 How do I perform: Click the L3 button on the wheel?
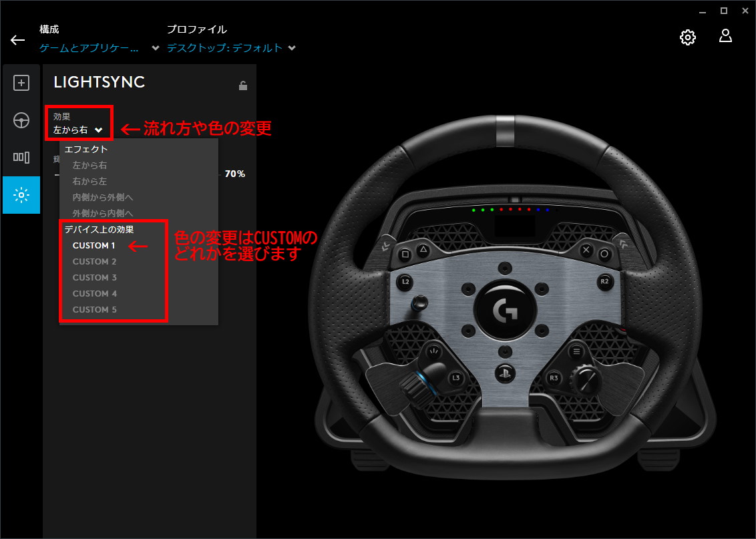click(x=455, y=378)
